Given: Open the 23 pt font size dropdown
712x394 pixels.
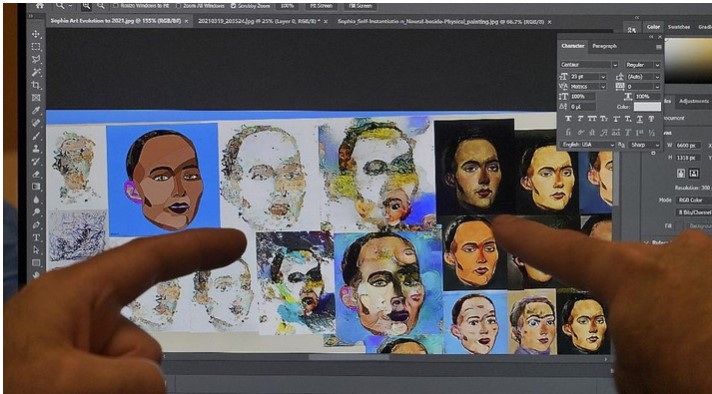Looking at the screenshot, I should click(x=603, y=77).
